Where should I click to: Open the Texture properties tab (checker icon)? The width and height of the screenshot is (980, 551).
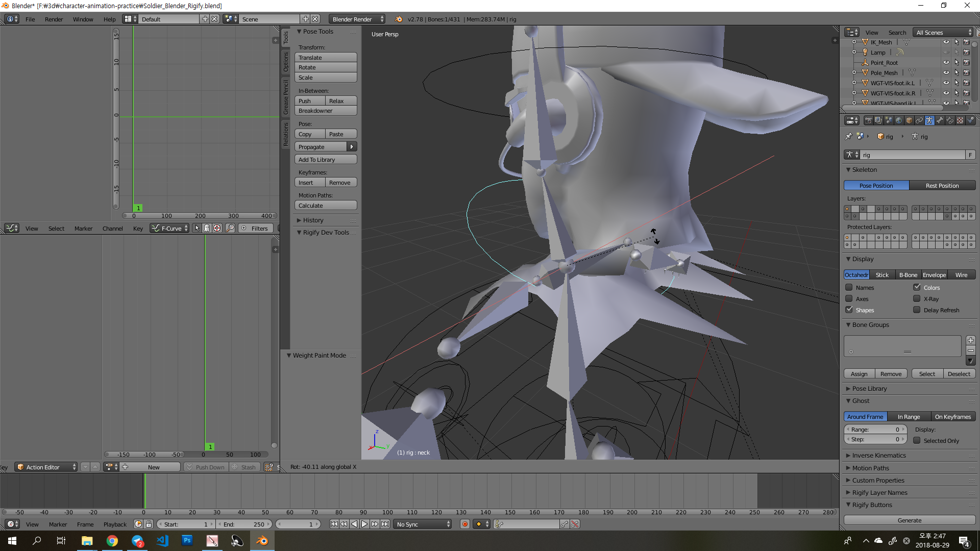click(x=960, y=121)
